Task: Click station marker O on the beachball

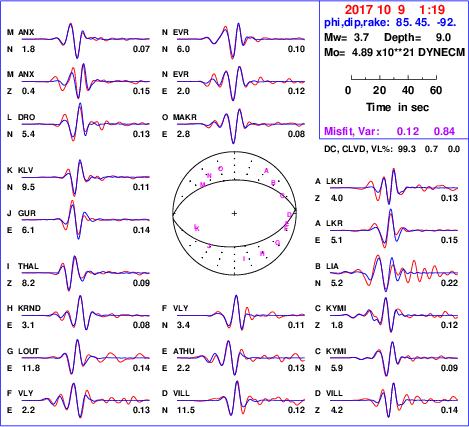Action: click(x=220, y=169)
